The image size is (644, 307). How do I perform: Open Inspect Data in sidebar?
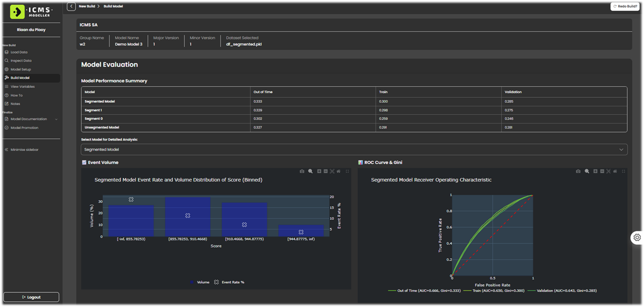click(21, 61)
